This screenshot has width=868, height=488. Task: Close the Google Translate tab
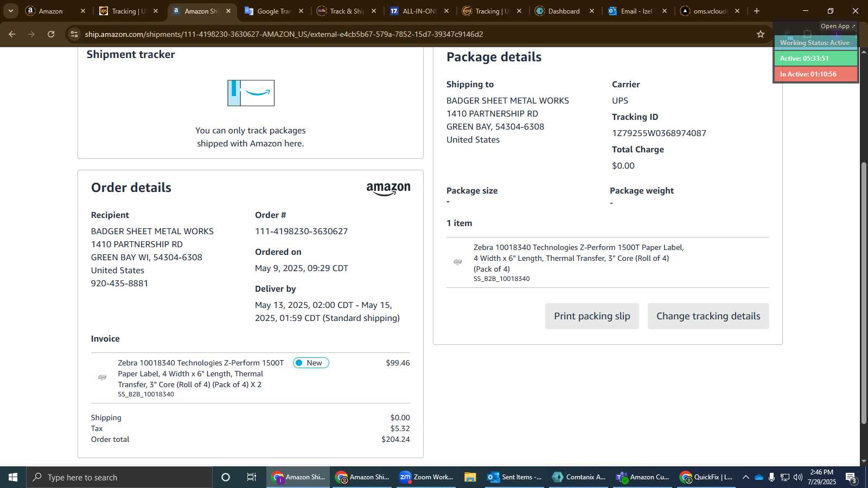pyautogui.click(x=301, y=11)
